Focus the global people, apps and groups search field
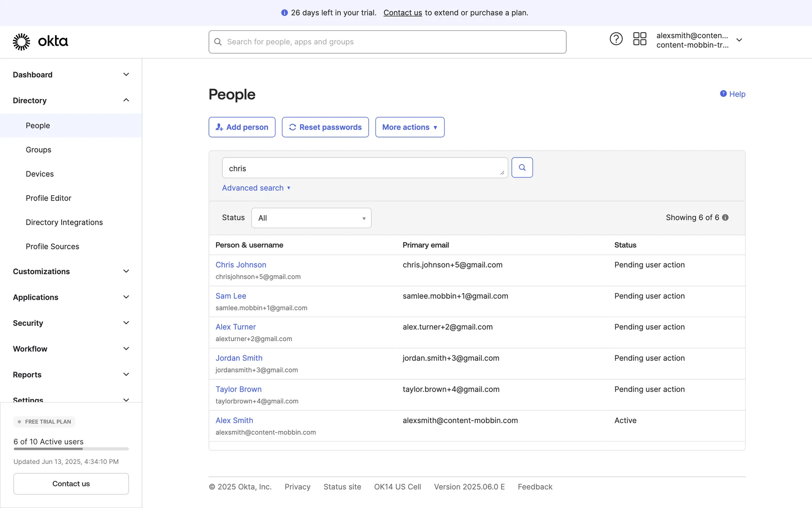This screenshot has height=508, width=812. coord(387,42)
